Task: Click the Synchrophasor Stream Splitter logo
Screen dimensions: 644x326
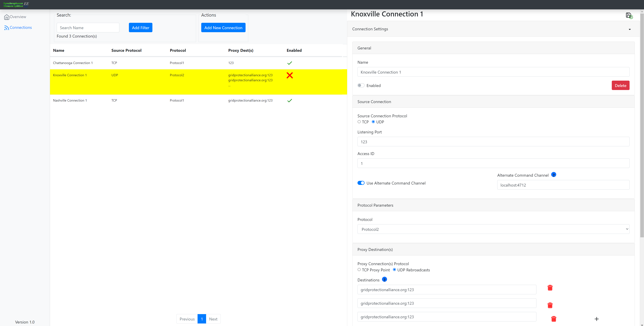Action: tap(16, 5)
